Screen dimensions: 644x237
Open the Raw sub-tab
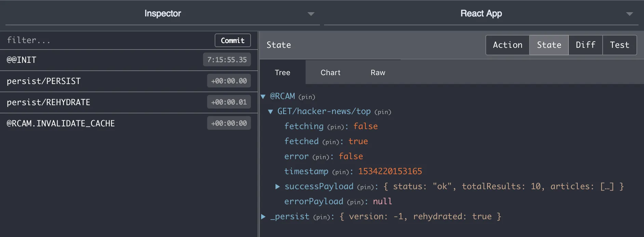pyautogui.click(x=378, y=72)
